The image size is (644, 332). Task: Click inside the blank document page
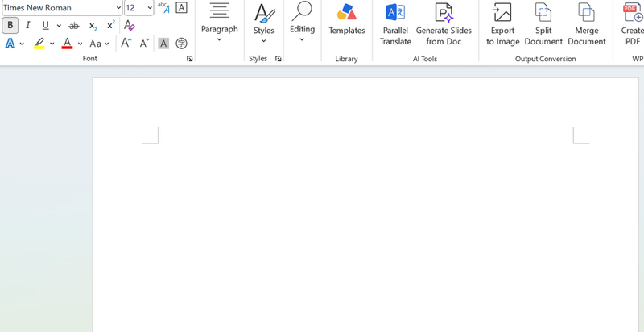(365, 205)
